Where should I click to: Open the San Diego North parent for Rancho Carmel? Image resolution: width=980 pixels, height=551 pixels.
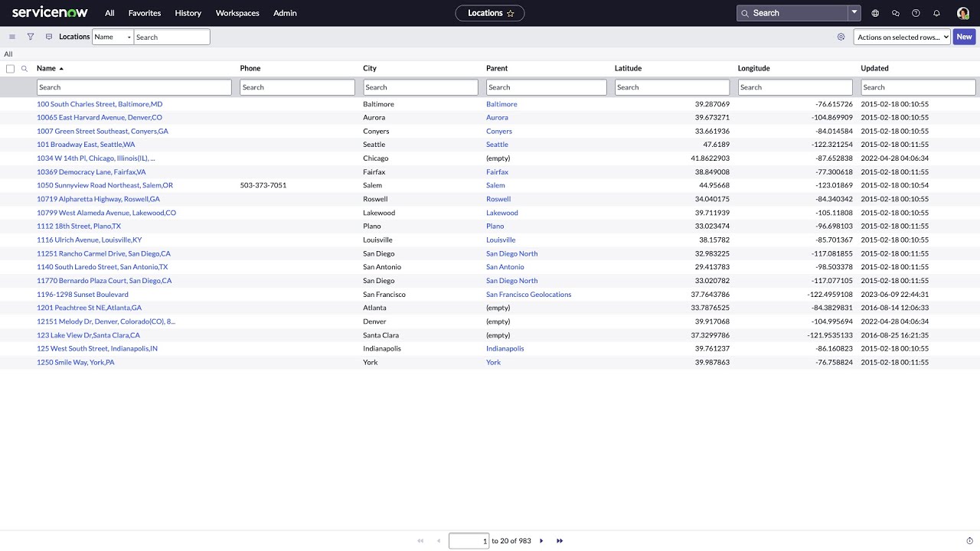click(x=511, y=254)
